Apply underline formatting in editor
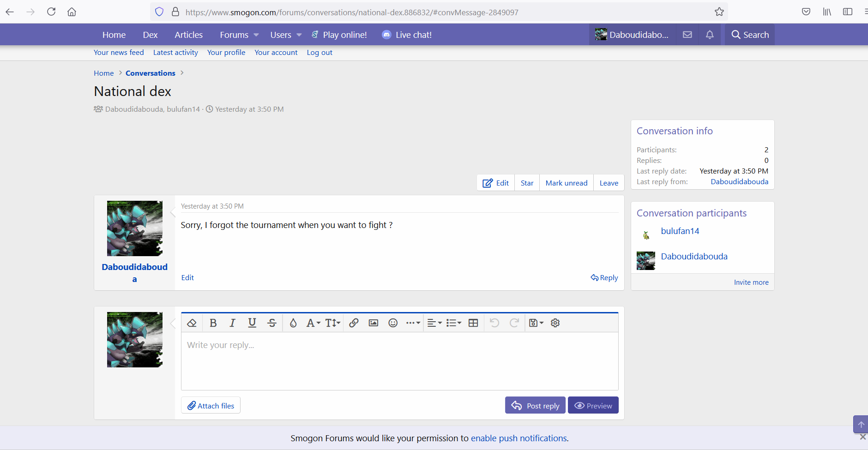 [252, 323]
